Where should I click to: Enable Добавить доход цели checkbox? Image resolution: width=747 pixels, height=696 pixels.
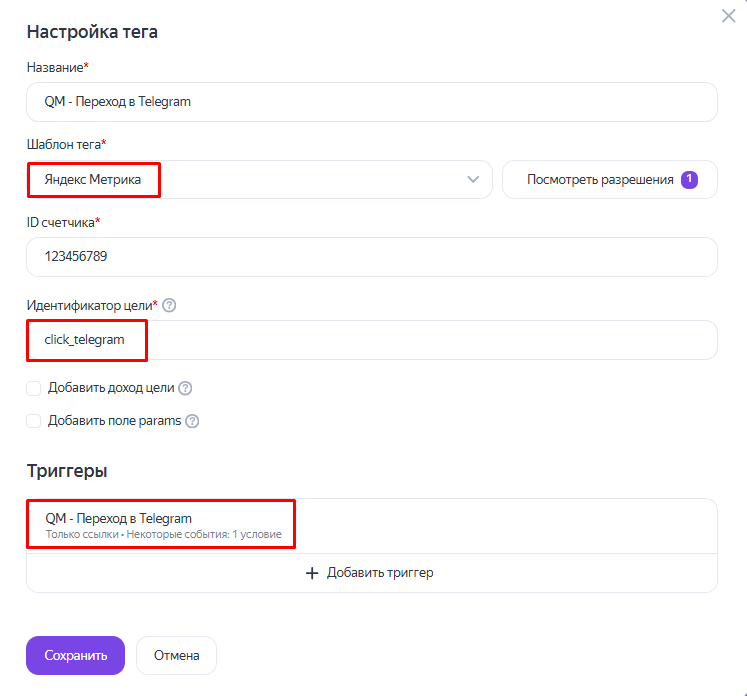[x=33, y=388]
